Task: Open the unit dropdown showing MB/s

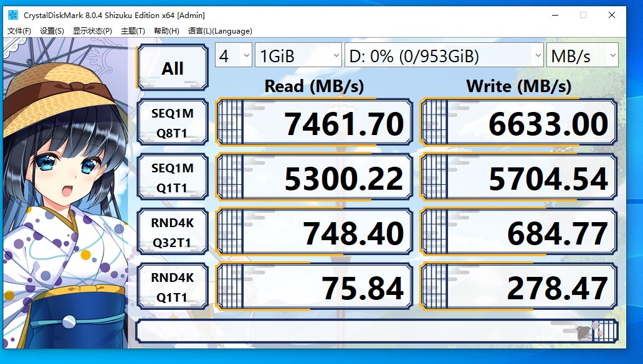Action: pos(583,55)
